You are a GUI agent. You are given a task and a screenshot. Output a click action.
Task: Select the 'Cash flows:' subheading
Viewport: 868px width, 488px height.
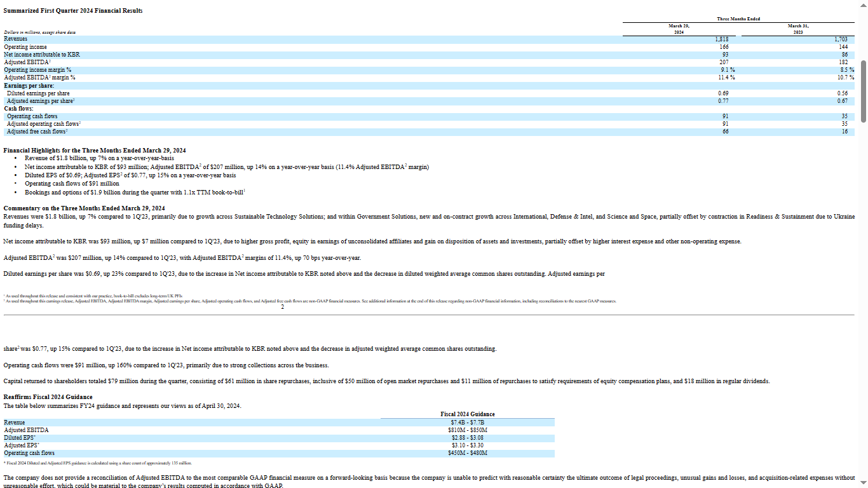tap(19, 109)
